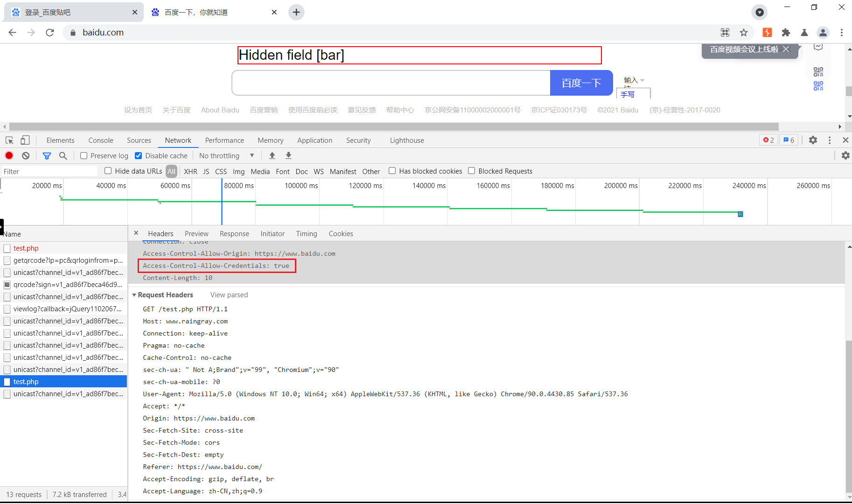Switch to 登录_百度贴吧 browser tab
Viewport: 852px width, 504px height.
tap(74, 12)
